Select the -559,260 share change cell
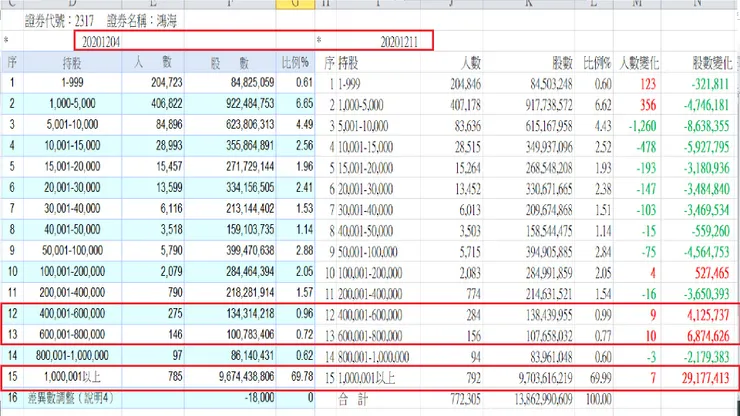 (711, 231)
